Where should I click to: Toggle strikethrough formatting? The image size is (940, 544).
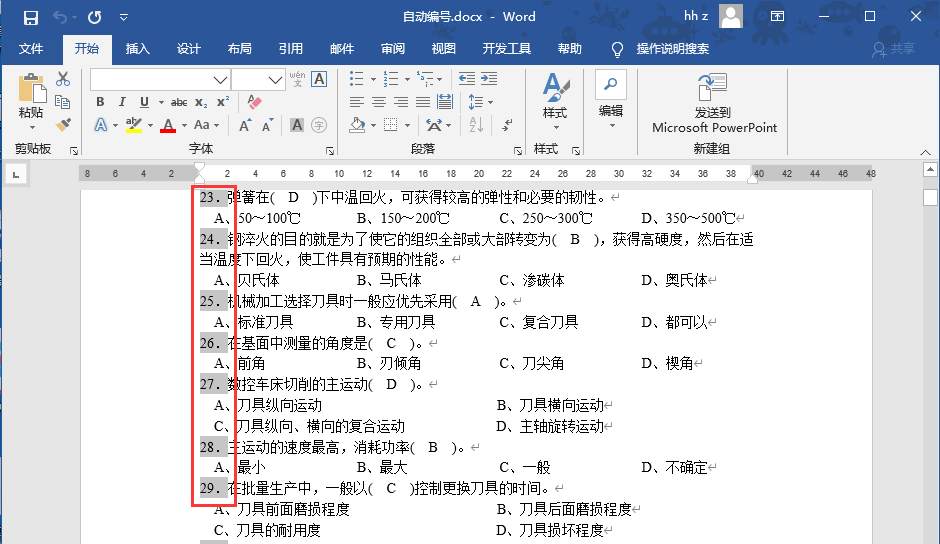pyautogui.click(x=179, y=102)
